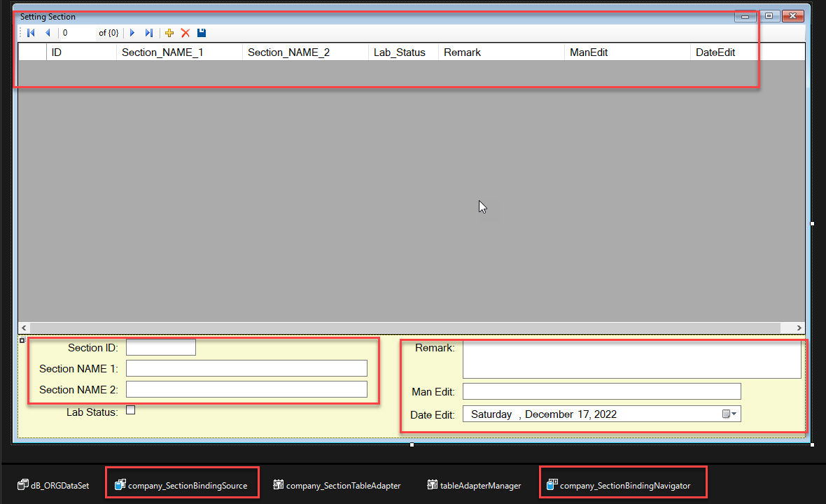Viewport: 826px width, 504px height.
Task: Click the Section ID text box
Action: pyautogui.click(x=161, y=348)
